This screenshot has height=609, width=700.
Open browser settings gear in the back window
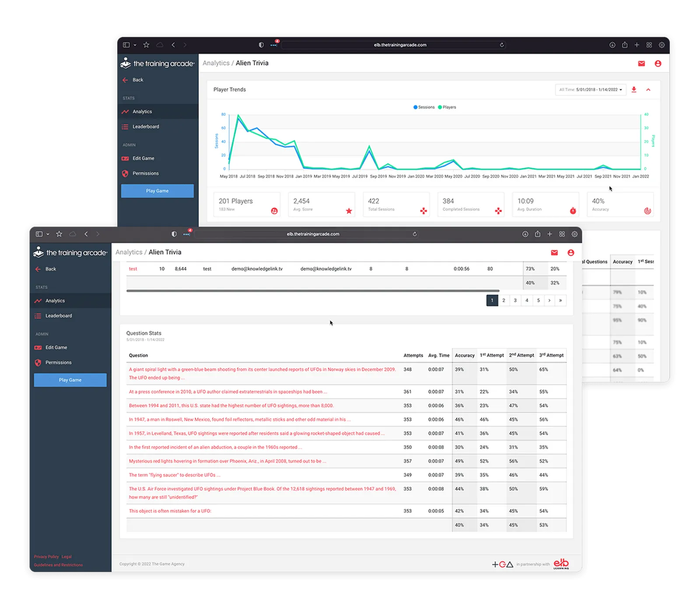[x=662, y=45]
